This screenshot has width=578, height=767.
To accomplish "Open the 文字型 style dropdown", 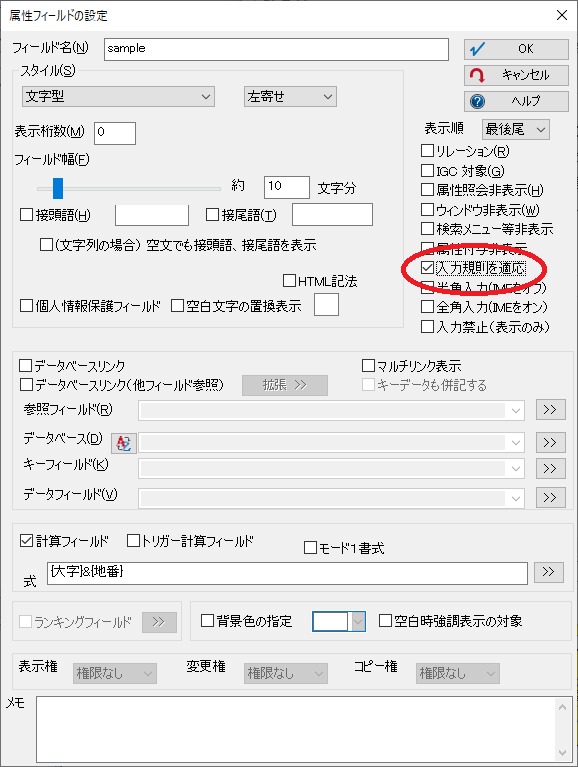I will click(x=118, y=97).
